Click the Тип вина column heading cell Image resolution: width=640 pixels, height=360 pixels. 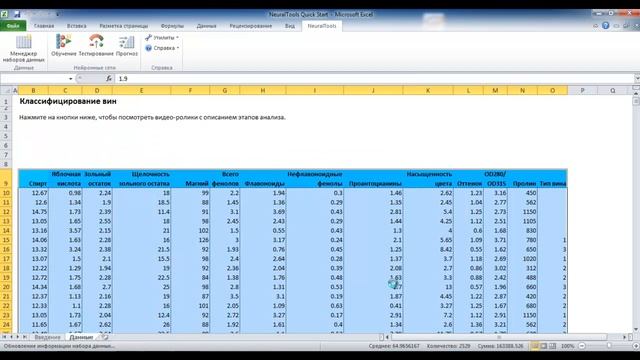pos(552,179)
